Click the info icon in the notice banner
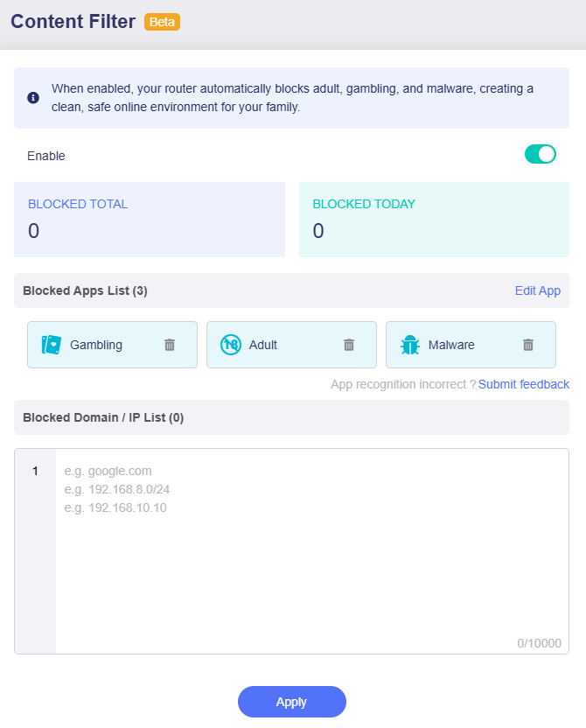 [32, 97]
